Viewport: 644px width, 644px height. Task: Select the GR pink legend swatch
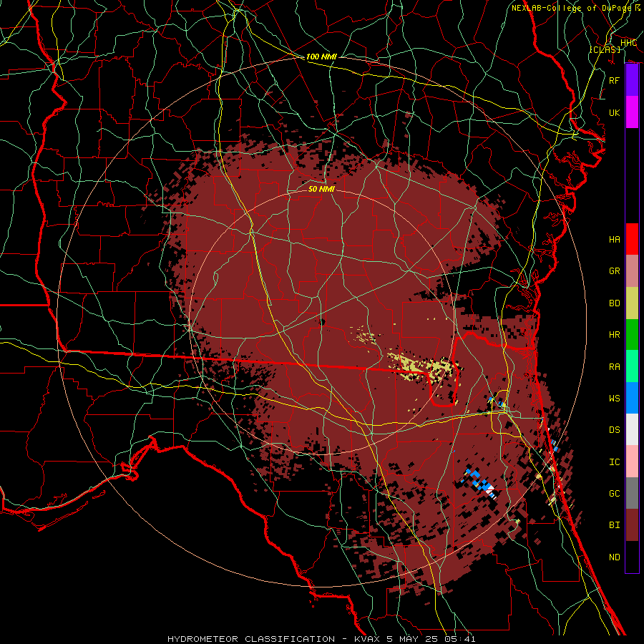tap(632, 271)
